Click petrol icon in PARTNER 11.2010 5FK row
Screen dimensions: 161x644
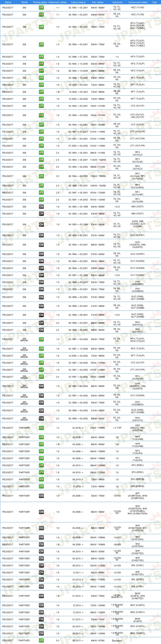tap(41, 486)
